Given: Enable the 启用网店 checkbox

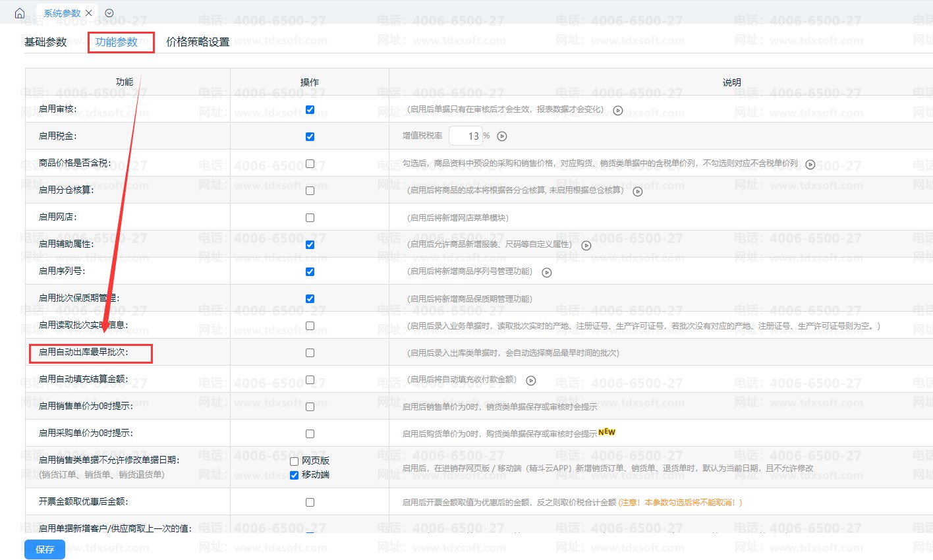Looking at the screenshot, I should pos(310,218).
